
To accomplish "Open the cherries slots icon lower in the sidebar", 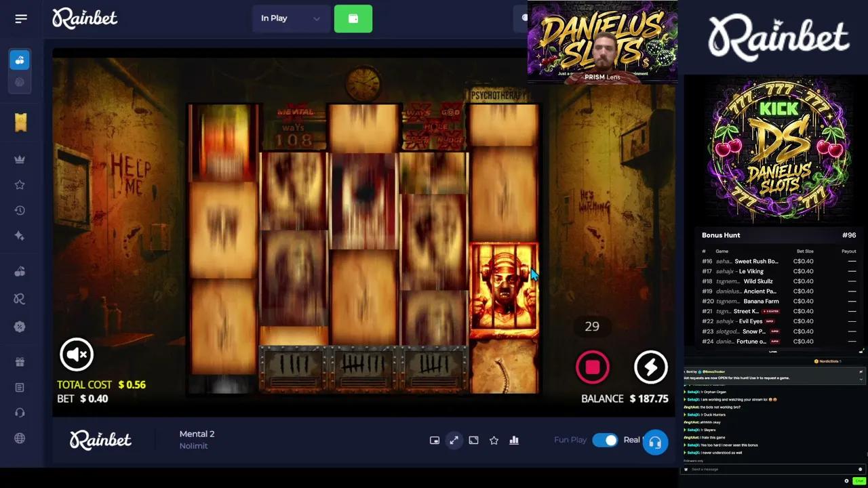I will tap(20, 272).
